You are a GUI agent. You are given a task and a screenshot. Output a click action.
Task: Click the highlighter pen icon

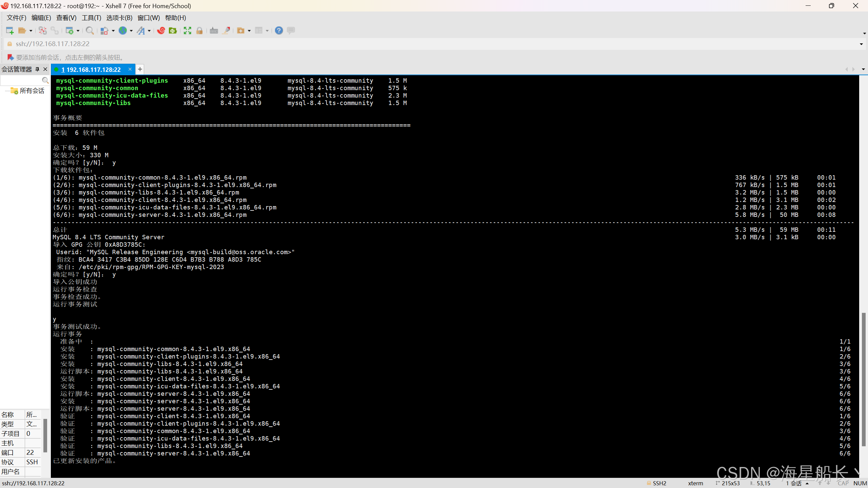(x=226, y=30)
